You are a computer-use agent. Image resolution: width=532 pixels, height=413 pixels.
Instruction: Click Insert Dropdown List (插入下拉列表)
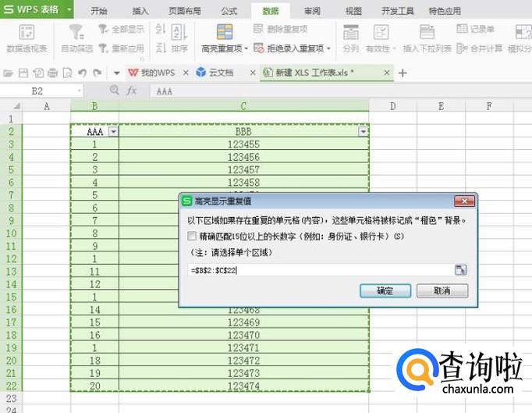427,38
